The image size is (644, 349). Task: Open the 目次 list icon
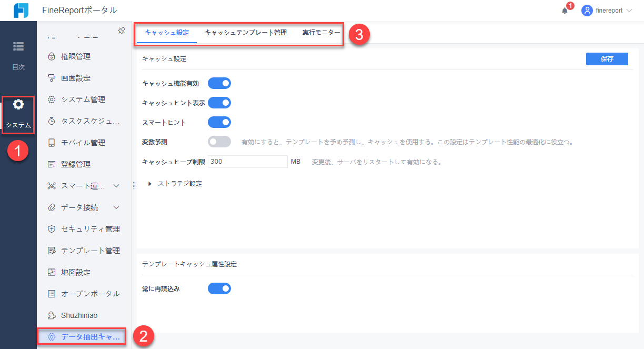coord(18,46)
